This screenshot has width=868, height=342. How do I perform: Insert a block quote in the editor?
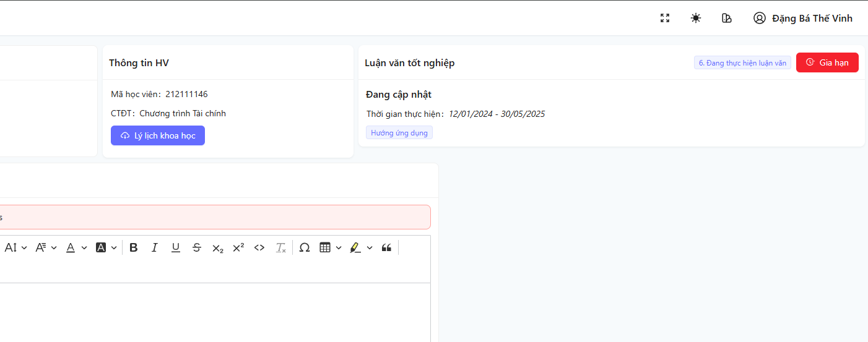[386, 248]
